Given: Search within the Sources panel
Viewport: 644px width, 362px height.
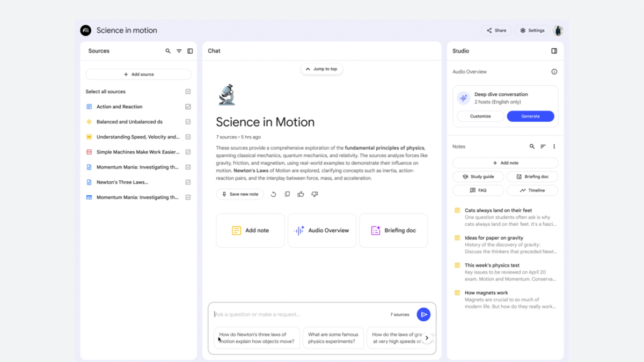Looking at the screenshot, I should pyautogui.click(x=168, y=50).
